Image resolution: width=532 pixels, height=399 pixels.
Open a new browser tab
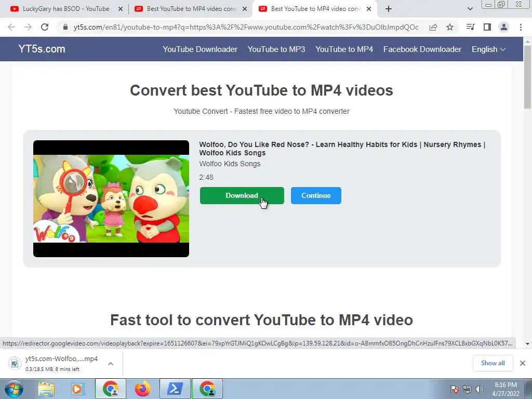pos(389,9)
